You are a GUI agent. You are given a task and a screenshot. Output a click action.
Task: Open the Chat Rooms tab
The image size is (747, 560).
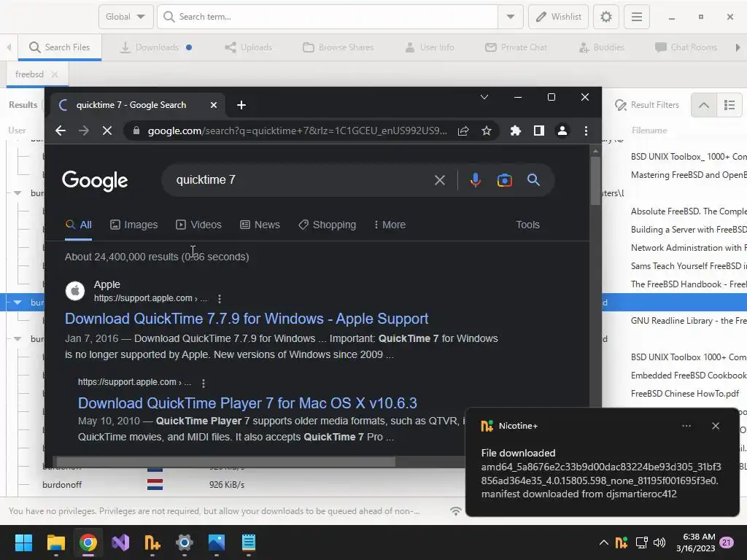[x=686, y=47]
